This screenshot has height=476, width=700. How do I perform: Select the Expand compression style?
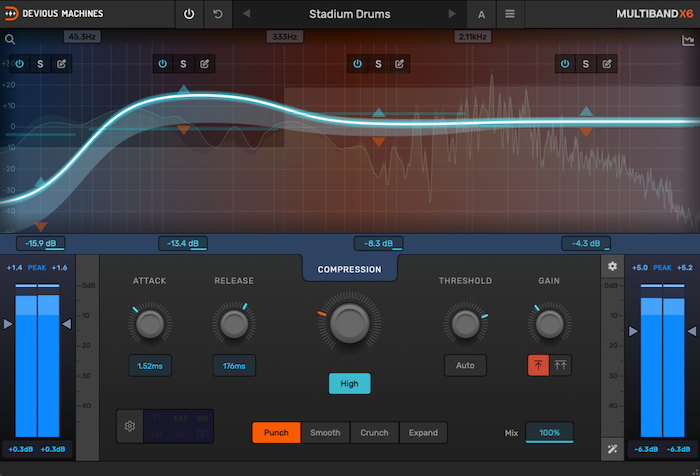coord(423,432)
